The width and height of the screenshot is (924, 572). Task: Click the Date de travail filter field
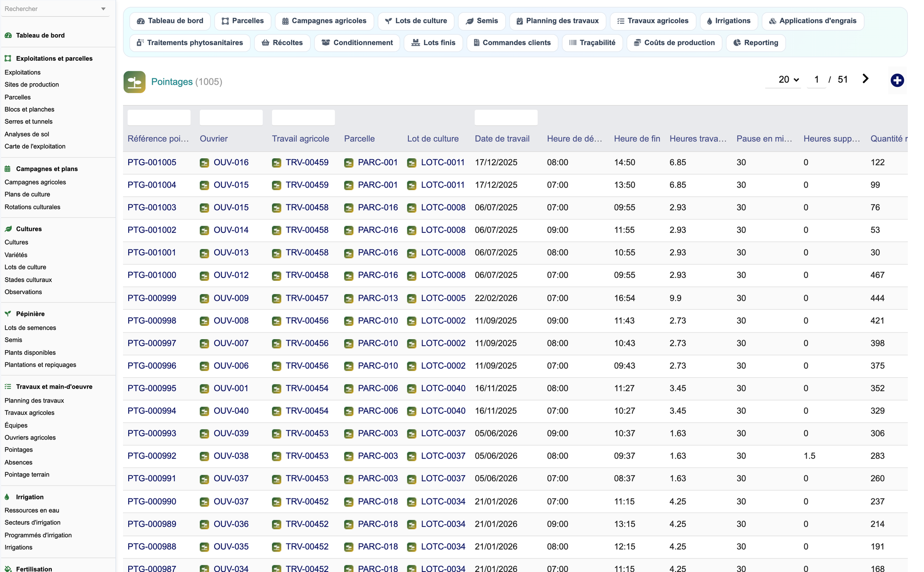(x=506, y=117)
